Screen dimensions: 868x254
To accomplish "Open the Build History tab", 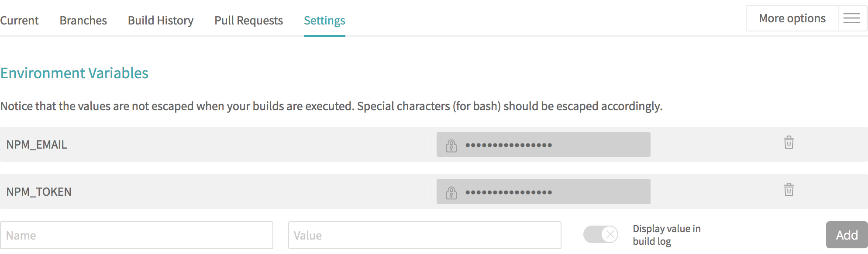I will [x=160, y=20].
